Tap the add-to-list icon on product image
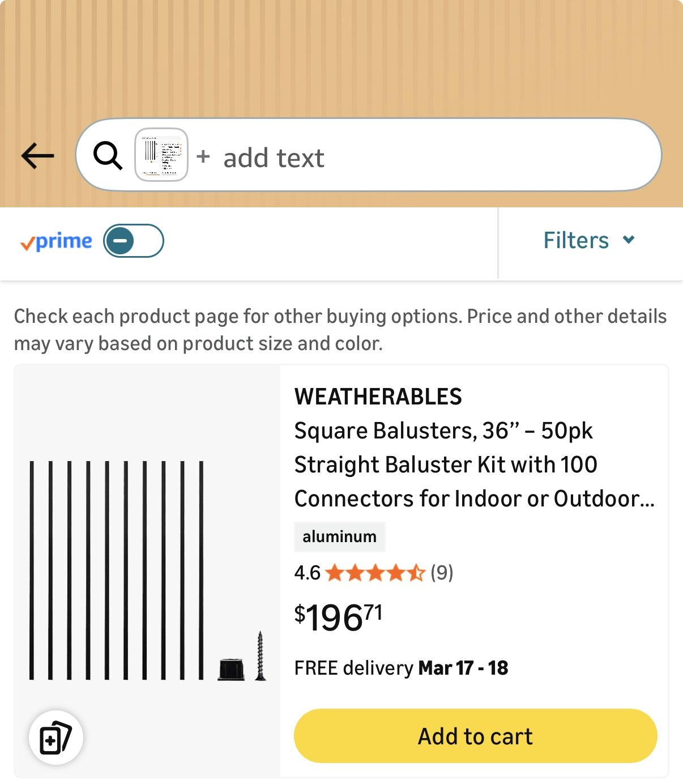 coord(56,738)
